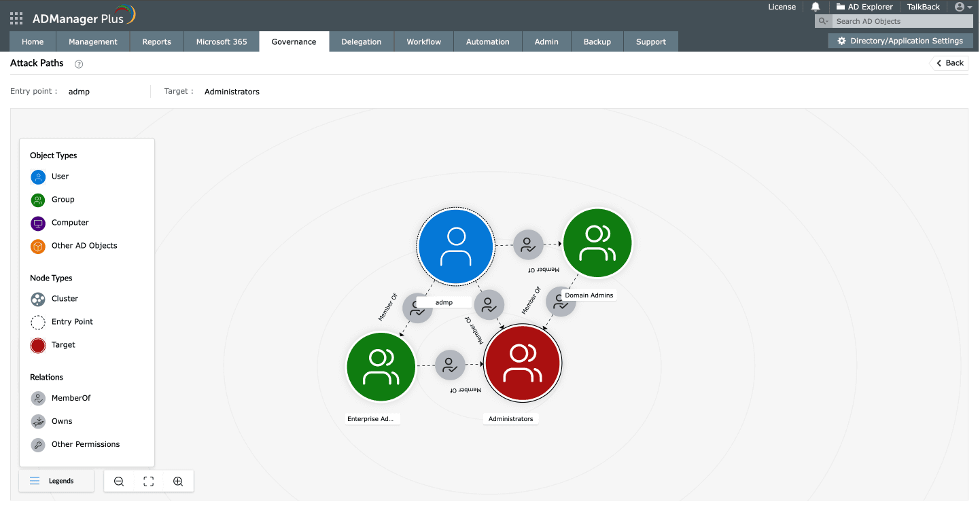
Task: Click the Cluster icon under Node Types
Action: pos(39,299)
